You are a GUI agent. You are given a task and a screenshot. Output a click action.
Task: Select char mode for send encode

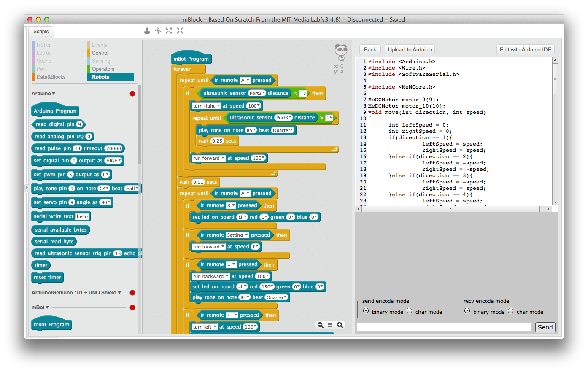pyautogui.click(x=410, y=311)
